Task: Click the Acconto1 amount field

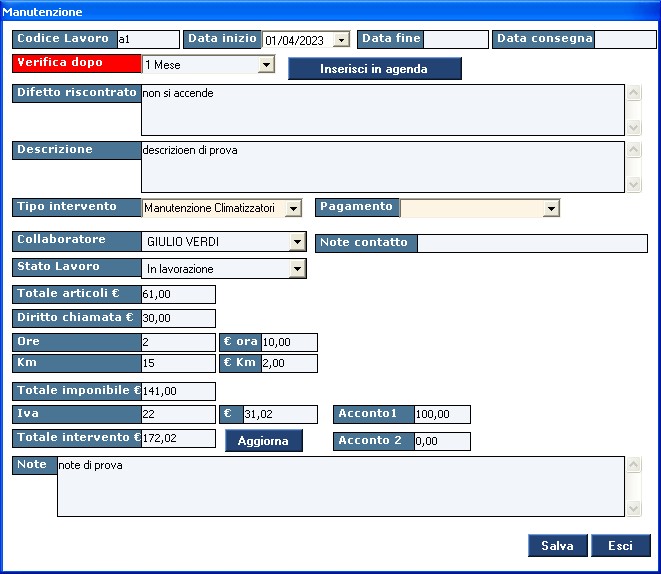Action: (441, 414)
